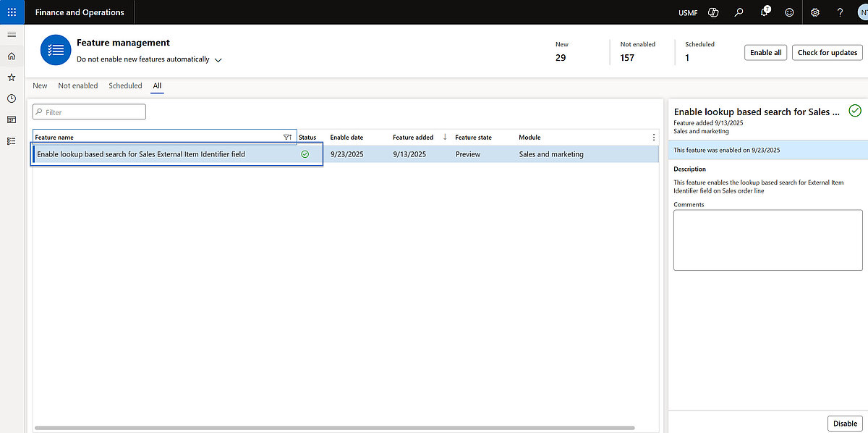The width and height of the screenshot is (868, 433).
Task: Switch to the Not enabled tab
Action: (x=78, y=85)
